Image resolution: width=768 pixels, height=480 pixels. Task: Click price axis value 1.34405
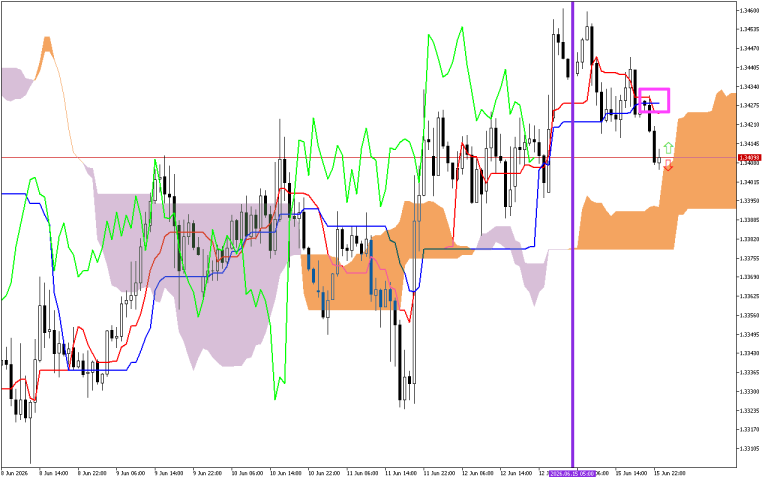click(750, 68)
